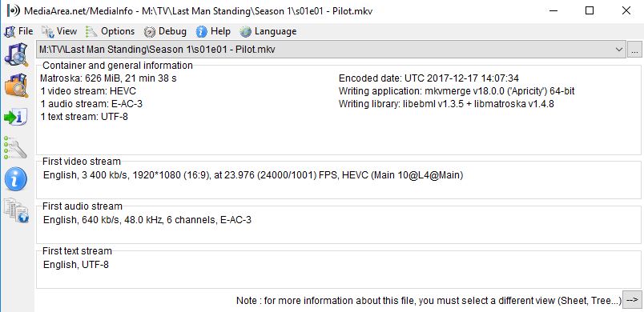Open the Options menu
644x312 pixels.
pyautogui.click(x=111, y=31)
